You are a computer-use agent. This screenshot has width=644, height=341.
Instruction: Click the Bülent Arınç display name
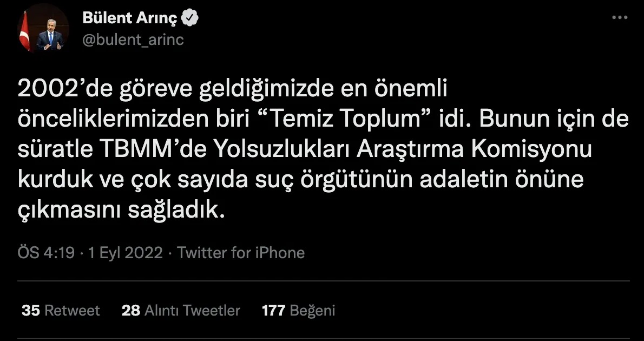click(x=130, y=18)
